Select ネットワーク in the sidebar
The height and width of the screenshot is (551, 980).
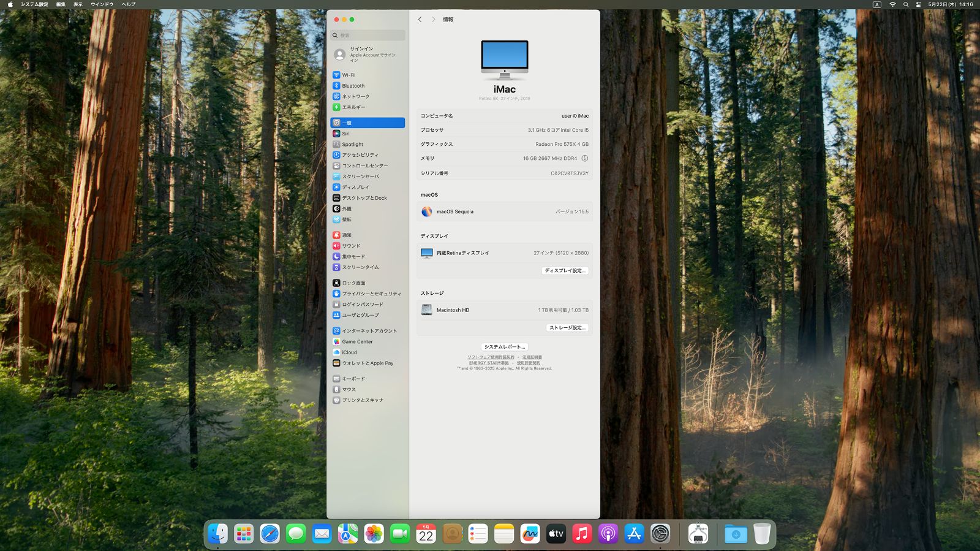(x=367, y=96)
